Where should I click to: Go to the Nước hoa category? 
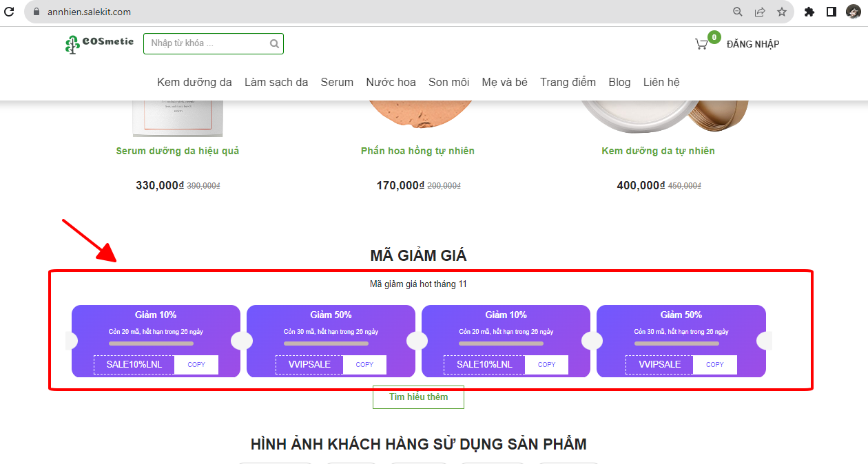[391, 82]
